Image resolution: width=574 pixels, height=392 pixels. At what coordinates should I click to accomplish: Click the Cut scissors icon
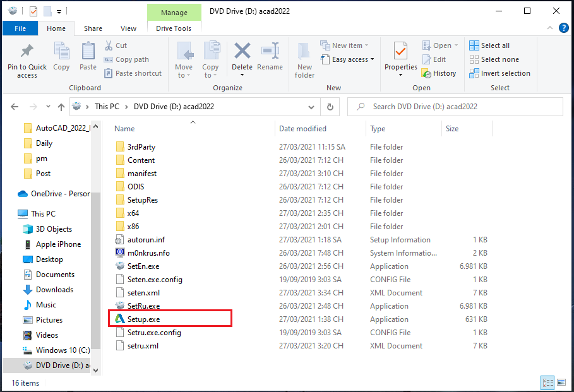[x=109, y=45]
